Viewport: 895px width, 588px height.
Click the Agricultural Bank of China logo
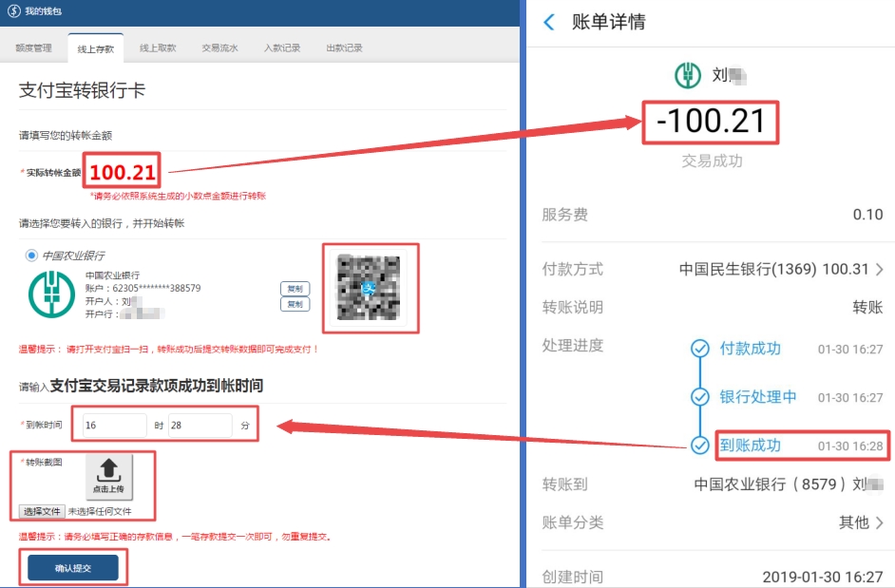(x=50, y=294)
